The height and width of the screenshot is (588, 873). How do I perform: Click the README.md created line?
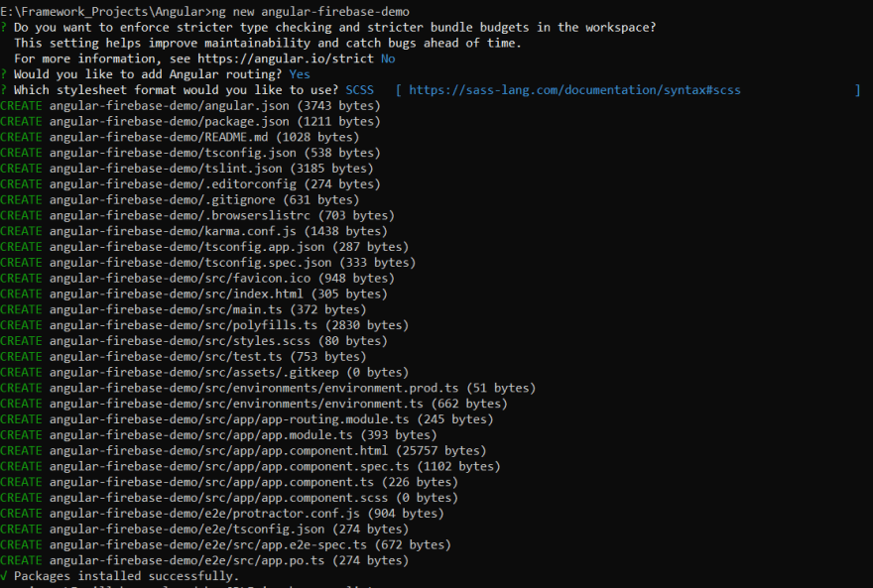(180, 137)
